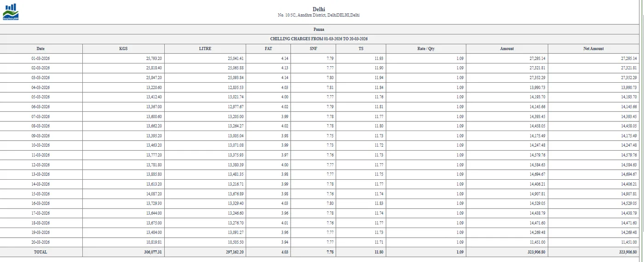Screen dimensions: 644x262
Task: Click the 'KGS' column header
Action: pyautogui.click(x=123, y=49)
